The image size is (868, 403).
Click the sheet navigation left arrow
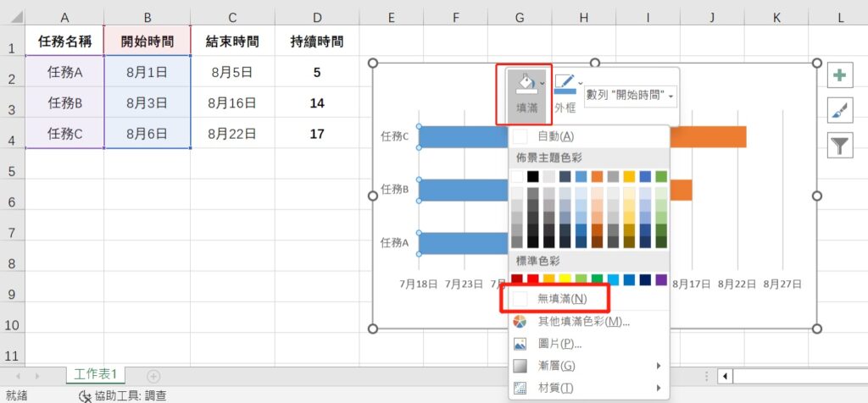(18, 377)
